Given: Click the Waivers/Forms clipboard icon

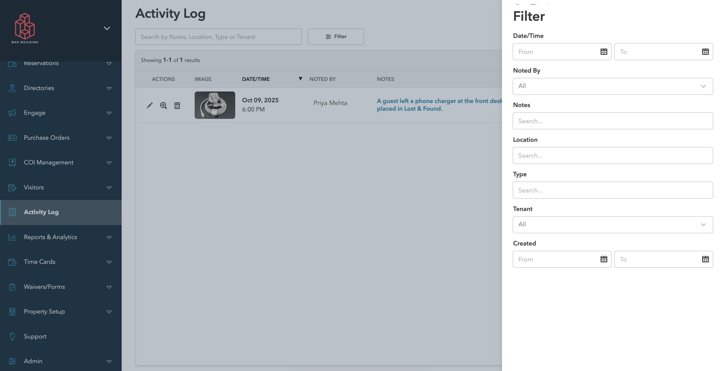Looking at the screenshot, I should [12, 287].
